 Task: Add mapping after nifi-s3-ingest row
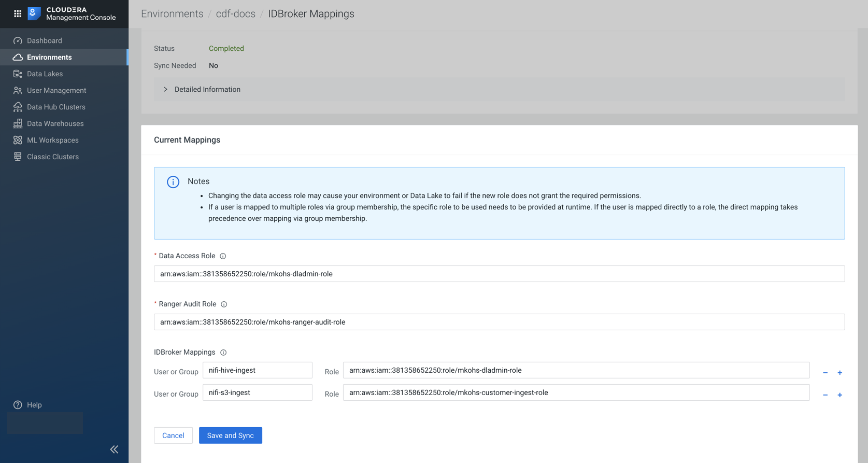[x=839, y=395]
